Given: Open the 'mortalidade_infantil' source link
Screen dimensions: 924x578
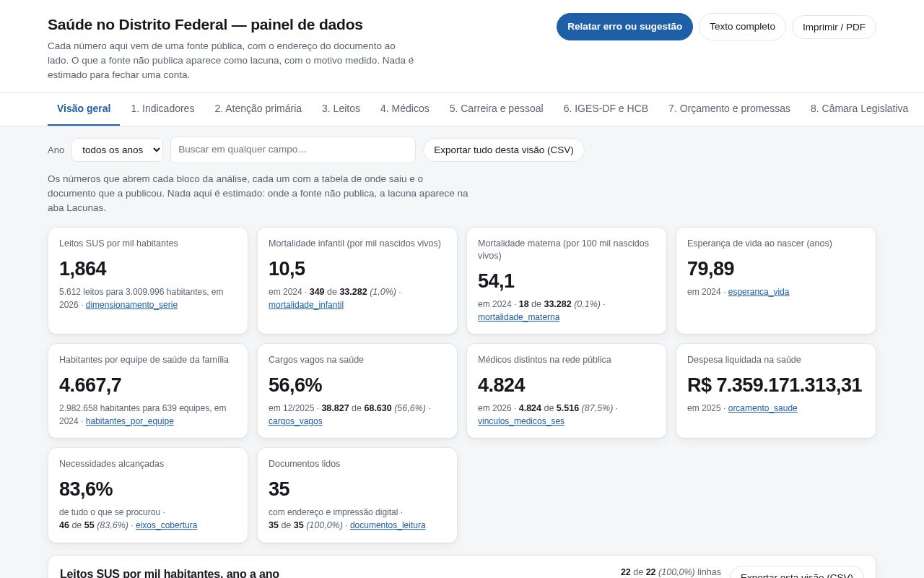Looking at the screenshot, I should (x=306, y=305).
